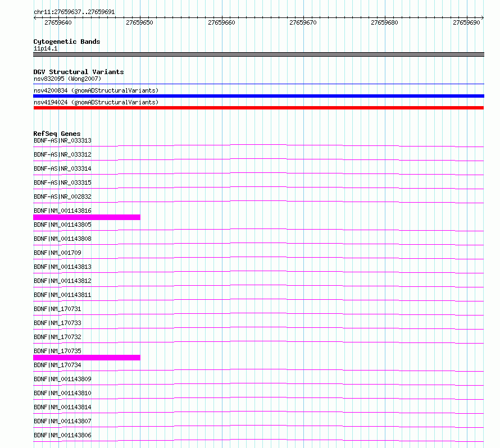Open variant nsv832095 (Wong2007) label
This screenshot has height=448, width=500.
(67, 79)
